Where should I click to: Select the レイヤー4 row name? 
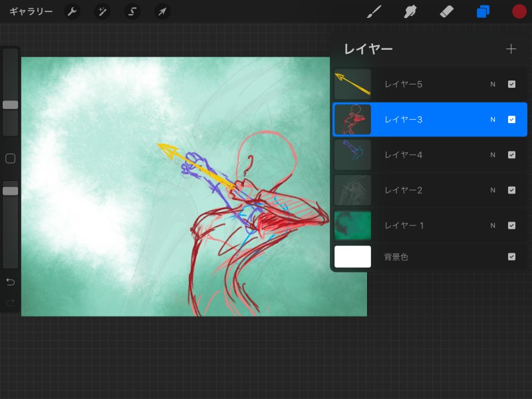pos(404,155)
